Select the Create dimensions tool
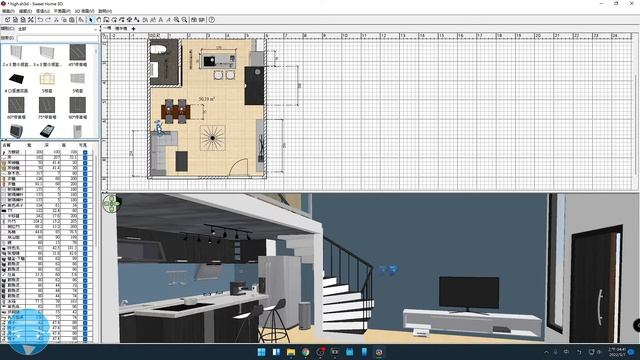 point(129,20)
